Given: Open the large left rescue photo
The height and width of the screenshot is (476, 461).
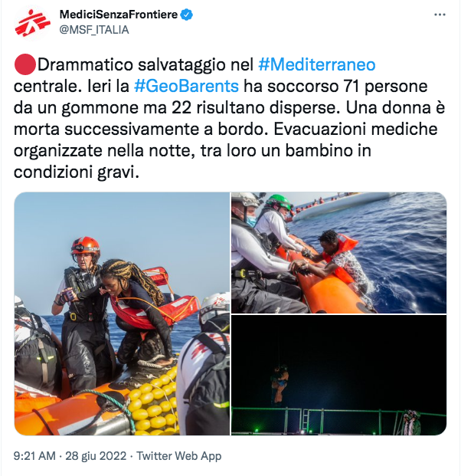Looking at the screenshot, I should point(122,314).
